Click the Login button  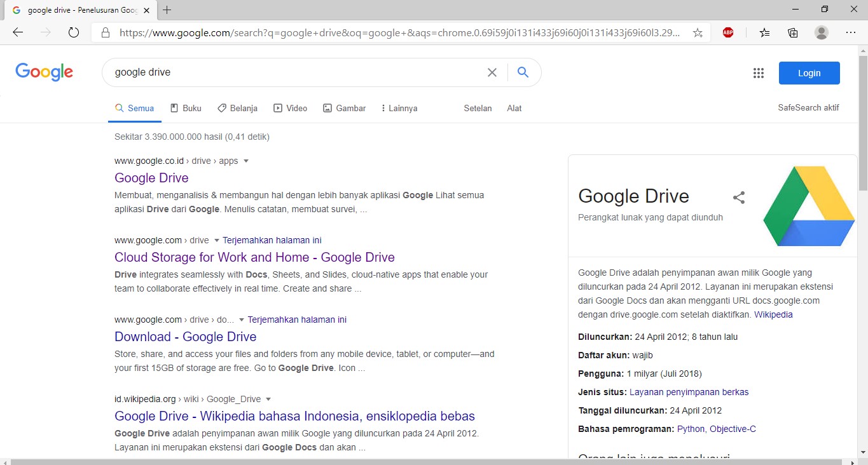click(809, 72)
